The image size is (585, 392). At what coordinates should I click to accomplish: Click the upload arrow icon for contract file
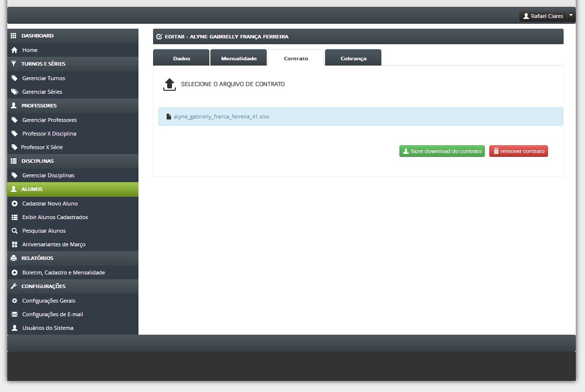(x=169, y=84)
